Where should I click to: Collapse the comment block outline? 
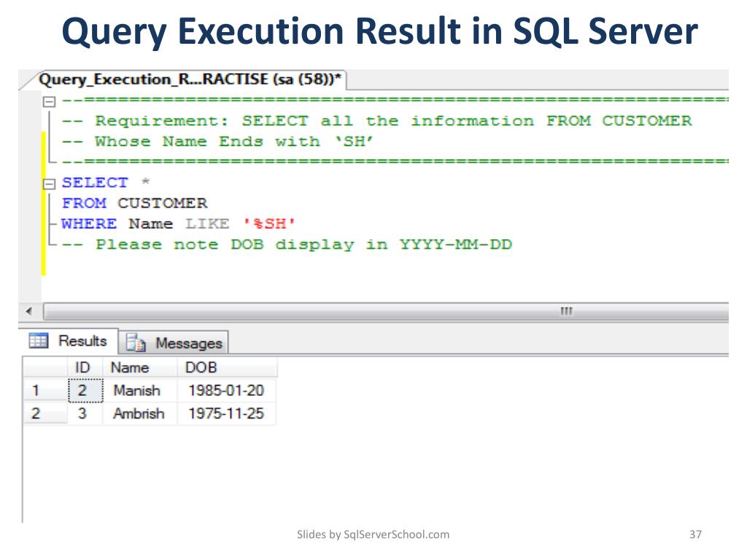(49, 102)
